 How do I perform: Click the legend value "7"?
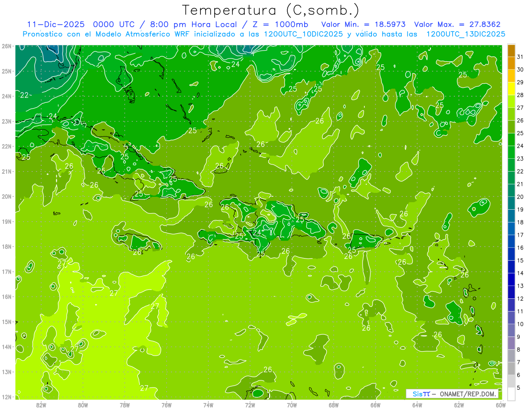tap(519, 362)
